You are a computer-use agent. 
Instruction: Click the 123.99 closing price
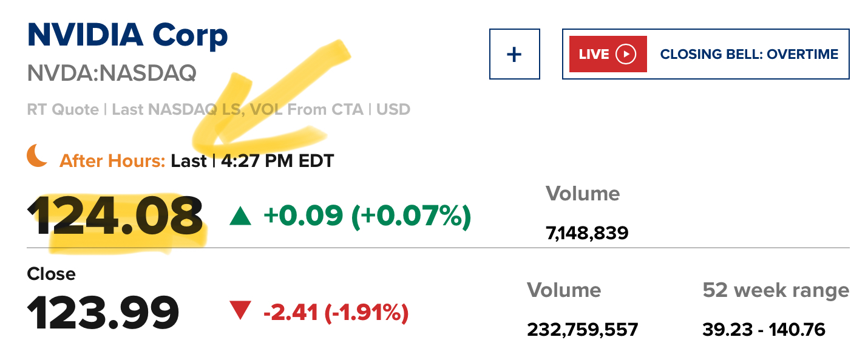pos(103,313)
